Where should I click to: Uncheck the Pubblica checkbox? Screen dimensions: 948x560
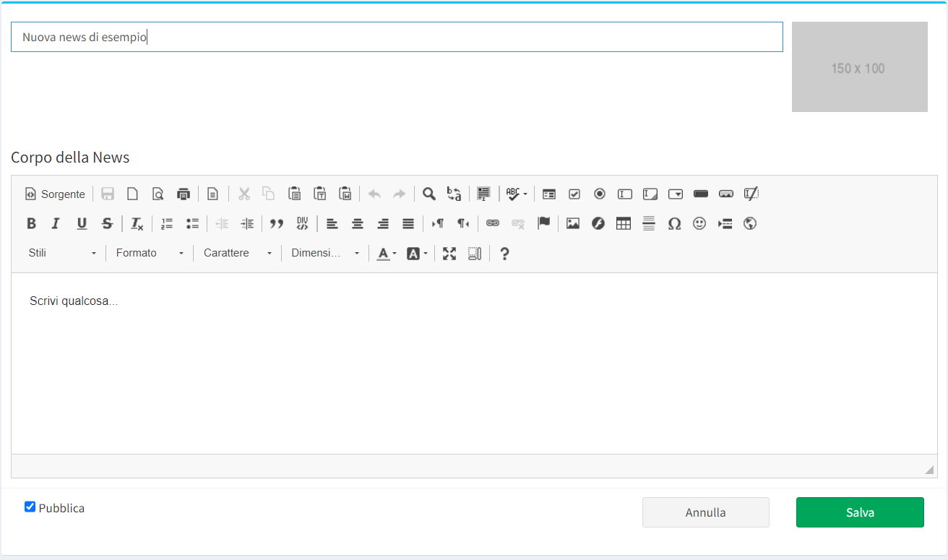click(x=30, y=507)
